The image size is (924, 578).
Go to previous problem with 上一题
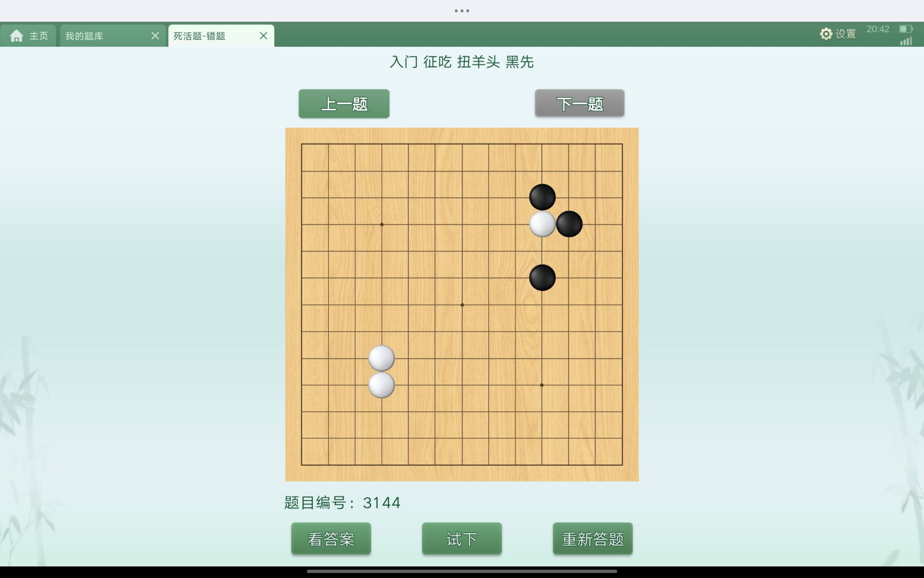pyautogui.click(x=344, y=104)
